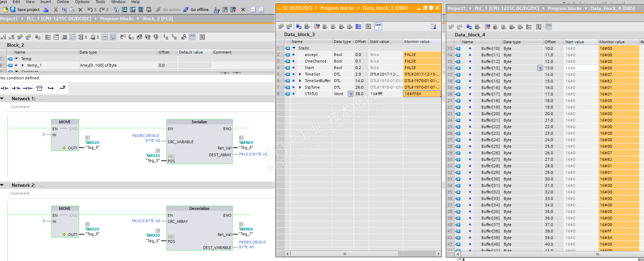This screenshot has width=644, height=261.
Task: Insert a normally open contact
Action: (4, 88)
